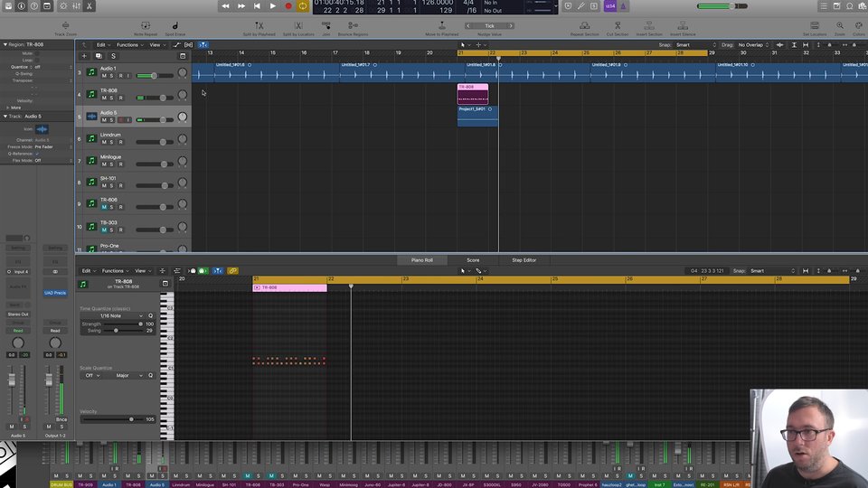This screenshot has height=488, width=868.
Task: Click the Time Quantize Q button
Action: pyautogui.click(x=151, y=316)
